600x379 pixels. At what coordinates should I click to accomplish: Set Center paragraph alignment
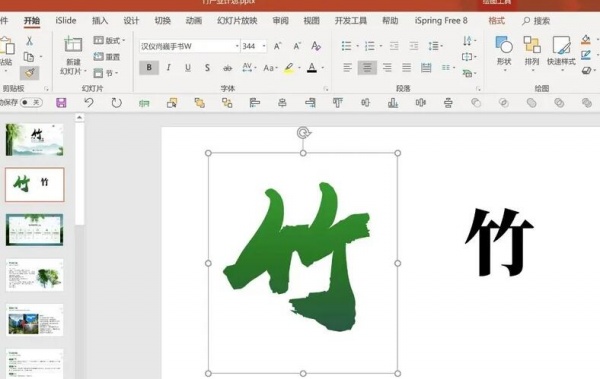367,68
